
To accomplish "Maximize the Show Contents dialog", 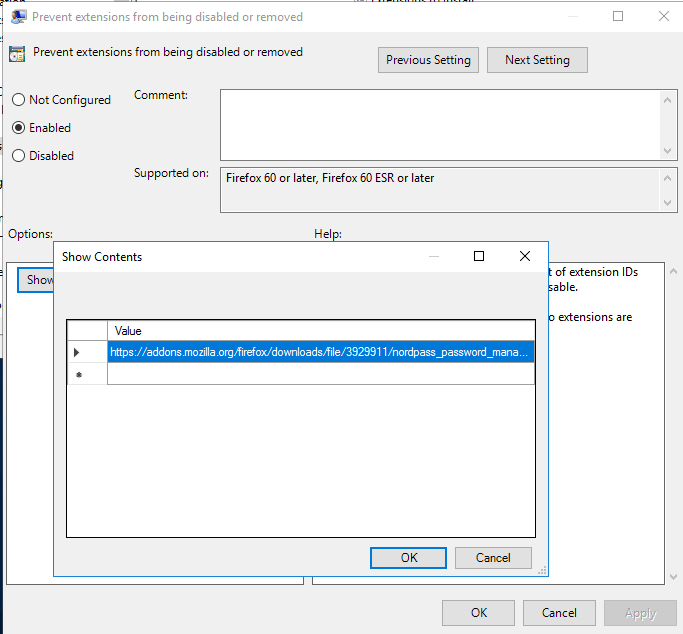I will 479,256.
